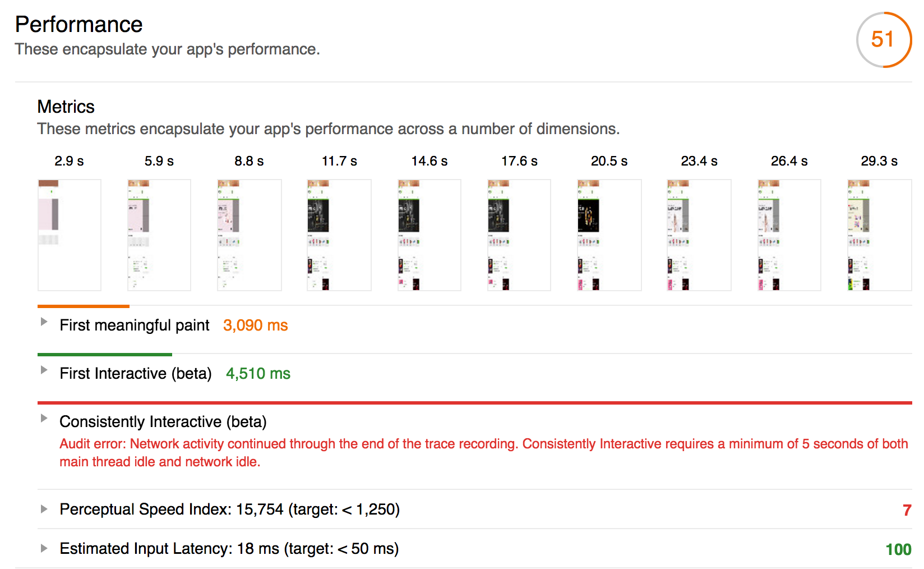Open the filmstrip thumbnail at 5.9 s
Viewport: 924px width, 569px height.
click(159, 235)
